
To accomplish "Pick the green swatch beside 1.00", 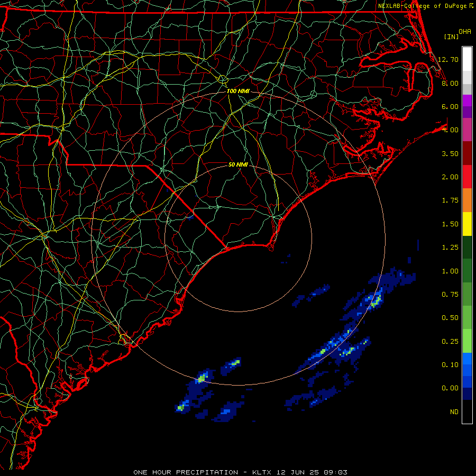I will pos(467,271).
